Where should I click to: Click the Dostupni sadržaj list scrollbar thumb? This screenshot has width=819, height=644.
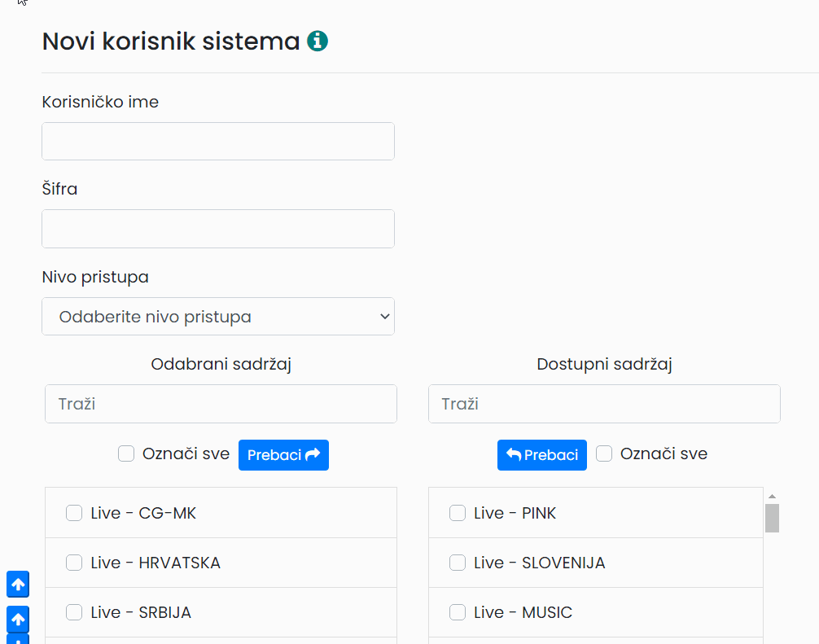[772, 518]
